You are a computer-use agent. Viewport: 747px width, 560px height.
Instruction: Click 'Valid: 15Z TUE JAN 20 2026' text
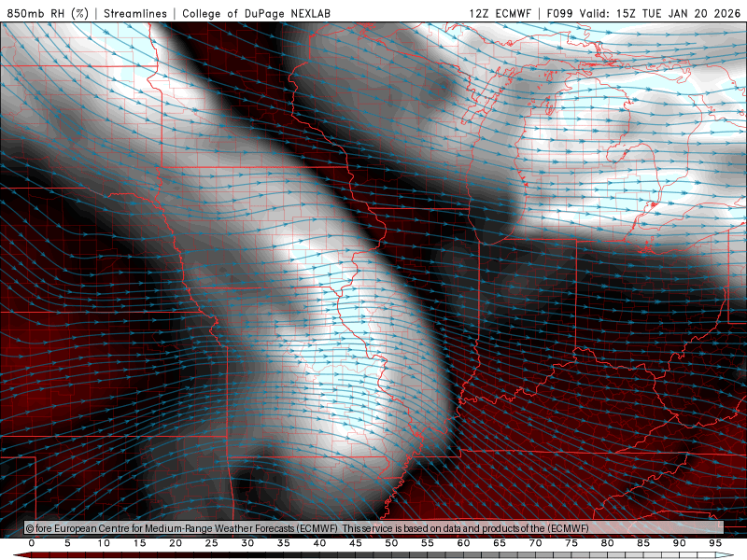point(659,13)
